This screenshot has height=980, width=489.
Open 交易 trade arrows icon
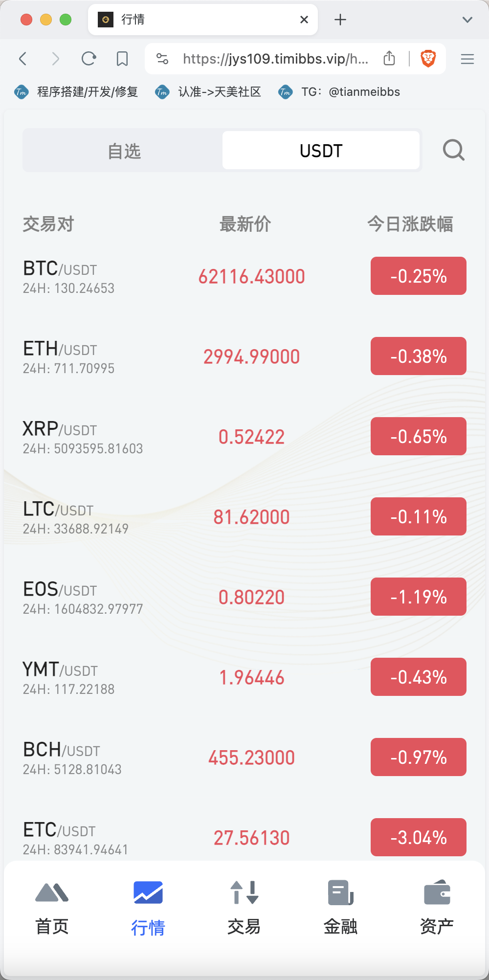[244, 892]
